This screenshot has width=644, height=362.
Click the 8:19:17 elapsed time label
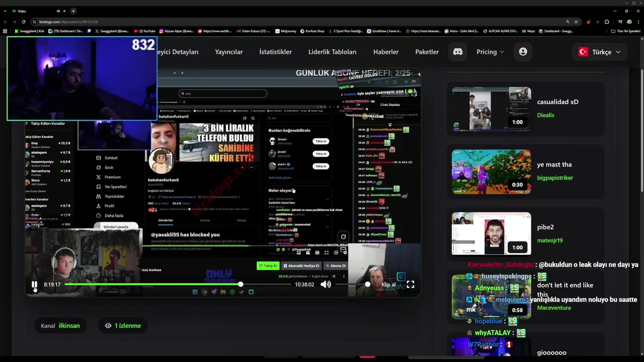coord(52,285)
